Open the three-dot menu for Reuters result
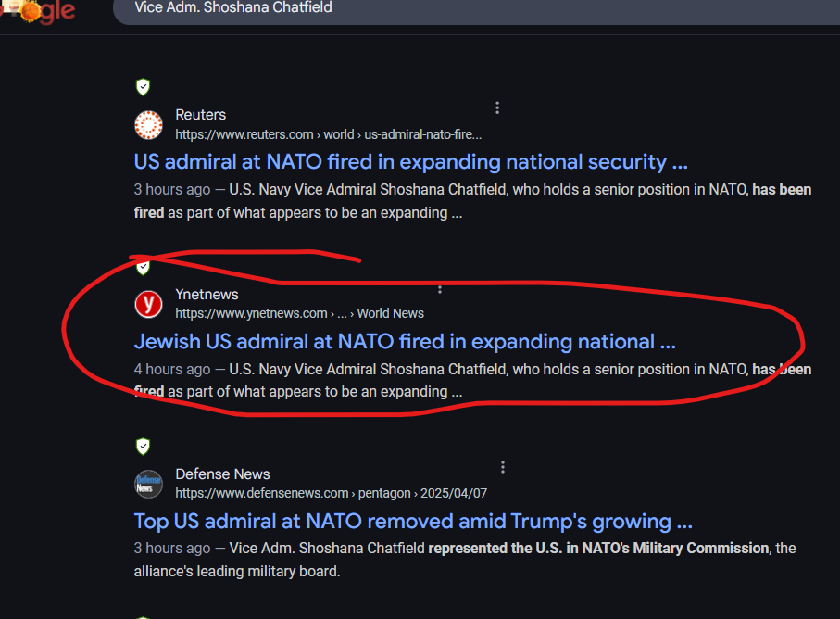This screenshot has height=619, width=840. (x=497, y=107)
